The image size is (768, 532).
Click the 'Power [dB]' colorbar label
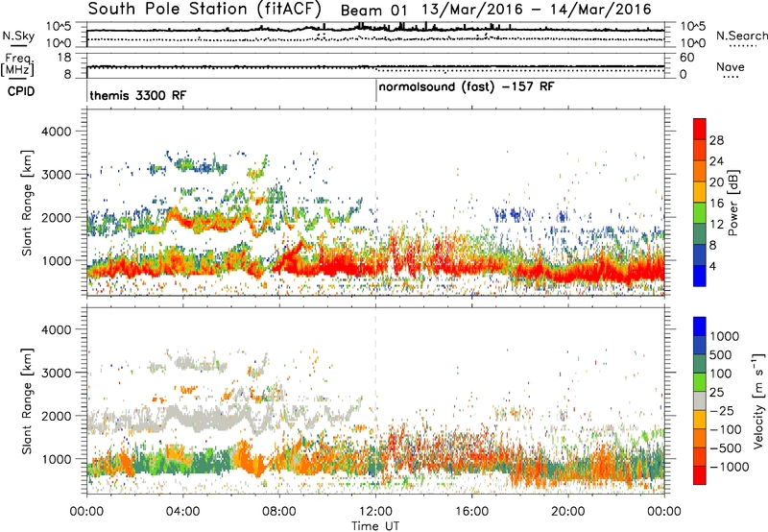click(x=732, y=203)
